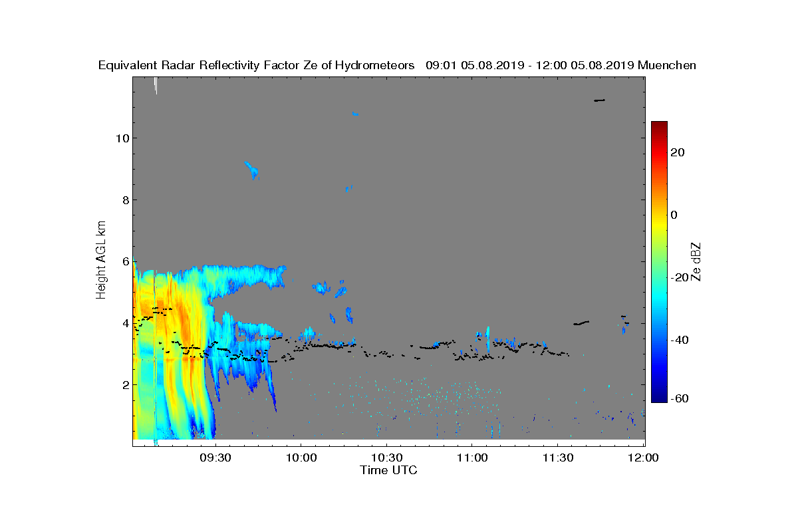This screenshot has height=532, width=798.
Task: Click the 11:00 time tick label
Action: click(471, 458)
